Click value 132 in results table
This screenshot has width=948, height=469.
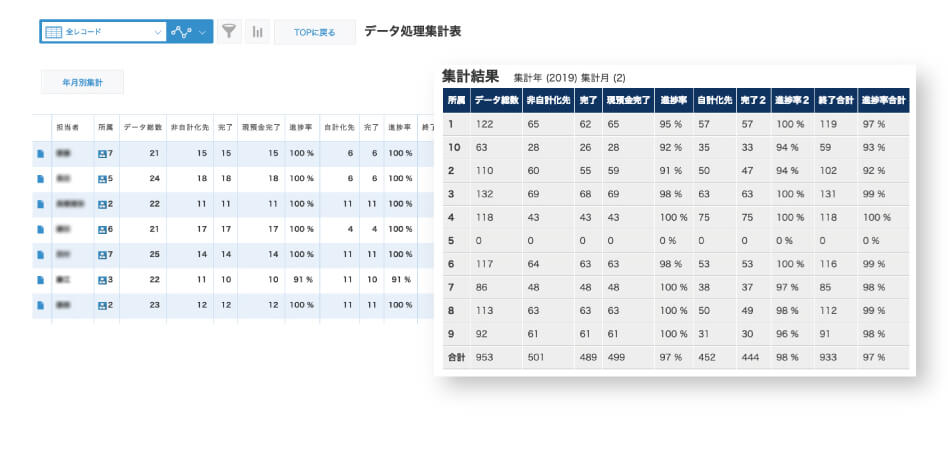tap(484, 194)
